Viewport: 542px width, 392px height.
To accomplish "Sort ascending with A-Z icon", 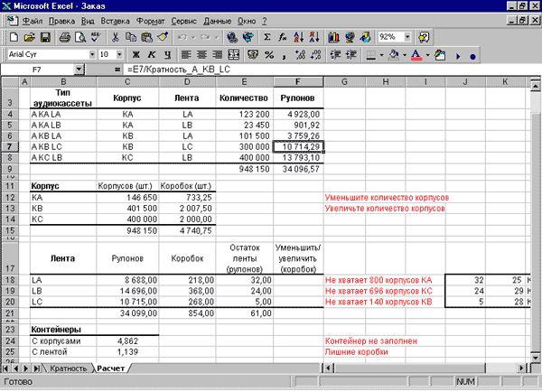I will 299,37.
